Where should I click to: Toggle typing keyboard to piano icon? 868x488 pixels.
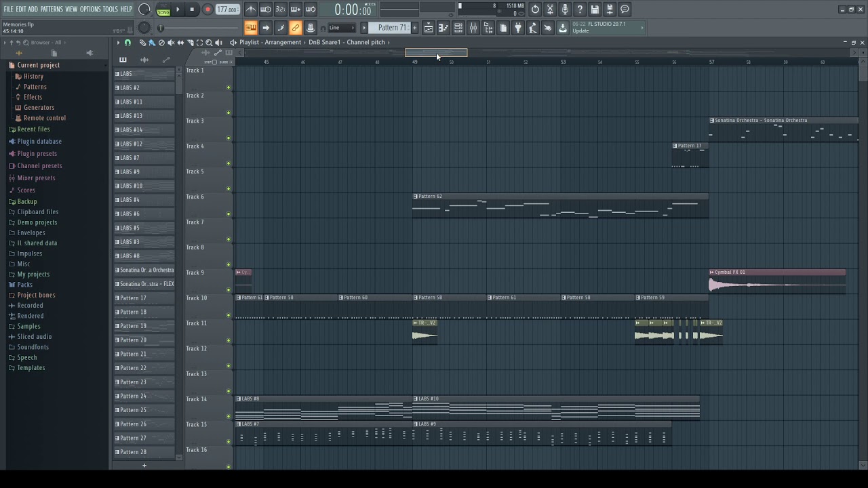(x=251, y=28)
